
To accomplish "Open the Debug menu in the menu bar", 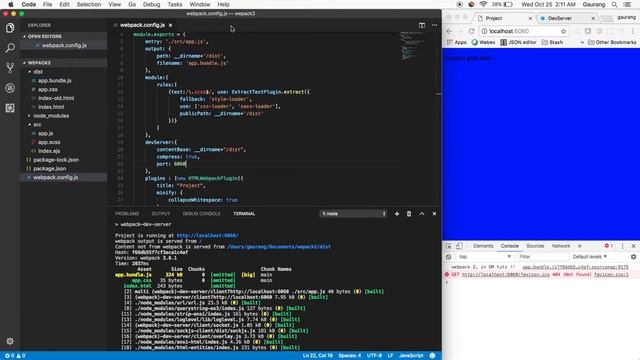I will click(151, 4).
